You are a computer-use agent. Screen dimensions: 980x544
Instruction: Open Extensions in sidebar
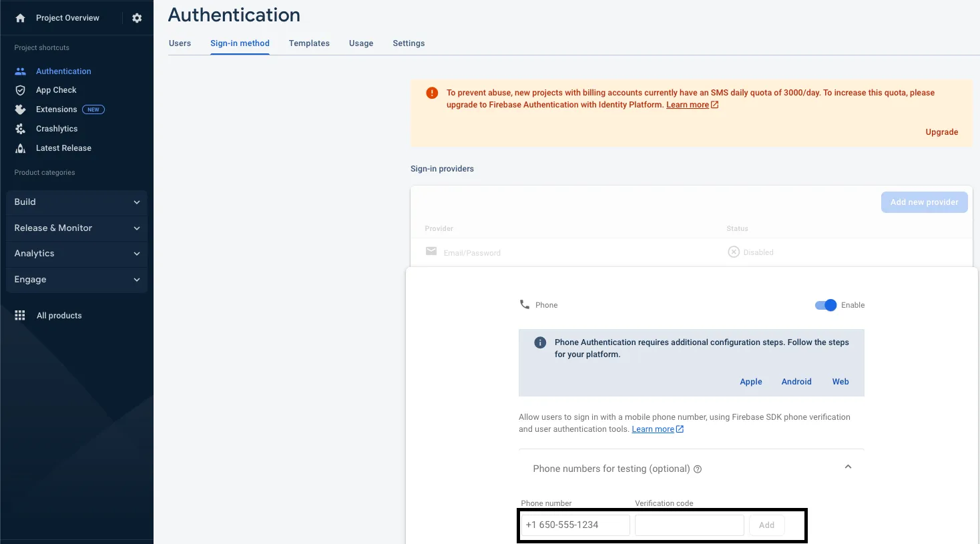point(56,109)
